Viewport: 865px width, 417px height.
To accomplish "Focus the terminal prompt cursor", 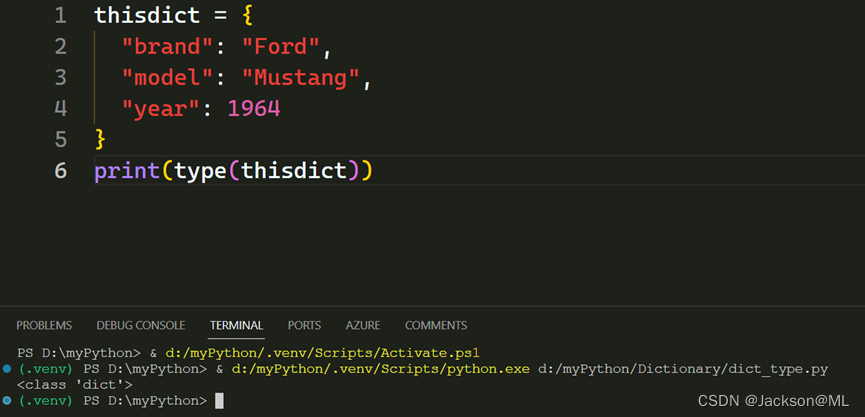I will click(x=219, y=400).
